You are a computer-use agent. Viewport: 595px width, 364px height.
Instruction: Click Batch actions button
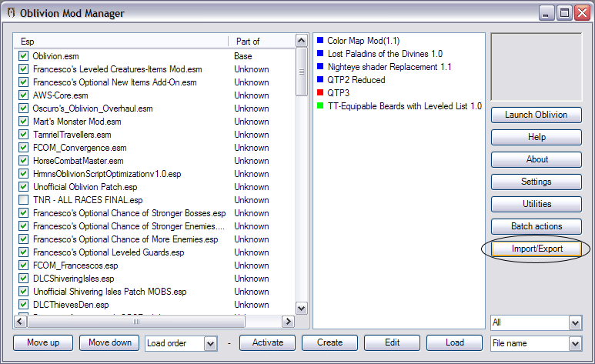click(x=537, y=226)
